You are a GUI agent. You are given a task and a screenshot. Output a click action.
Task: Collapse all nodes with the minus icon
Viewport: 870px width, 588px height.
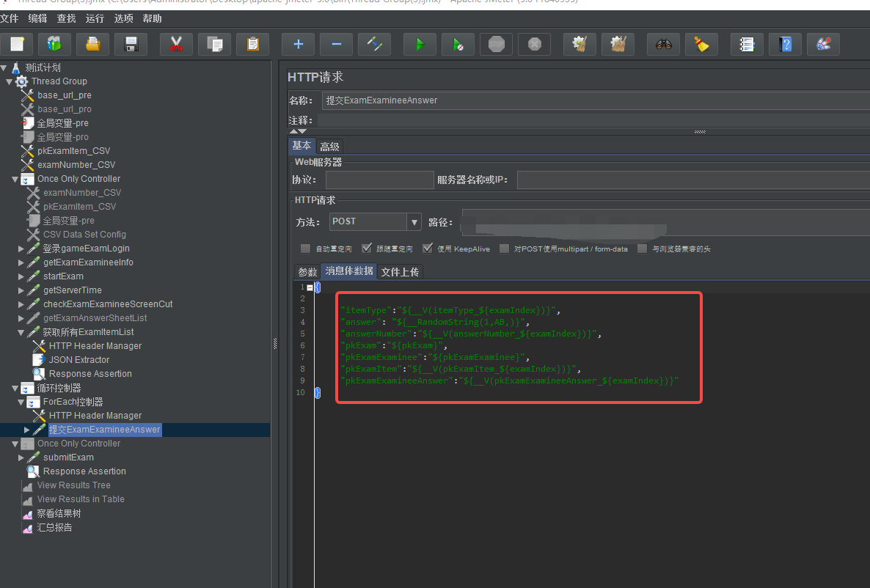336,45
